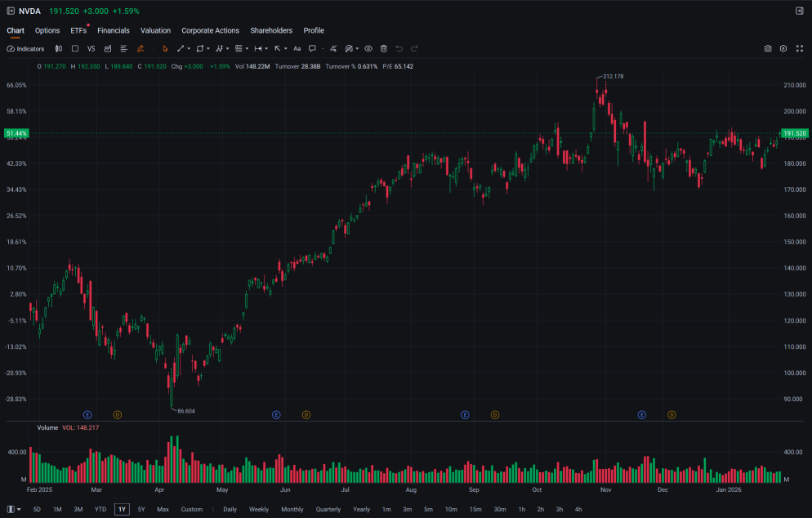
Task: Take a chart snapshot with camera icon
Action: pos(768,49)
